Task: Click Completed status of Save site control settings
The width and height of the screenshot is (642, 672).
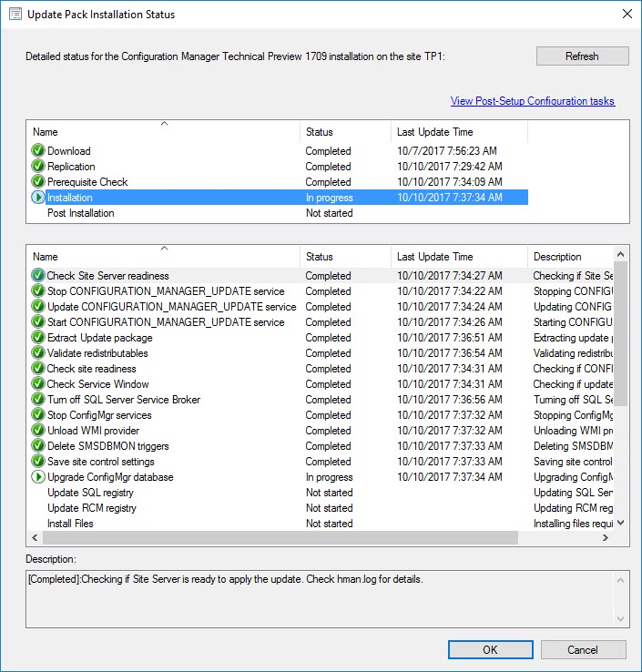Action: 328,462
